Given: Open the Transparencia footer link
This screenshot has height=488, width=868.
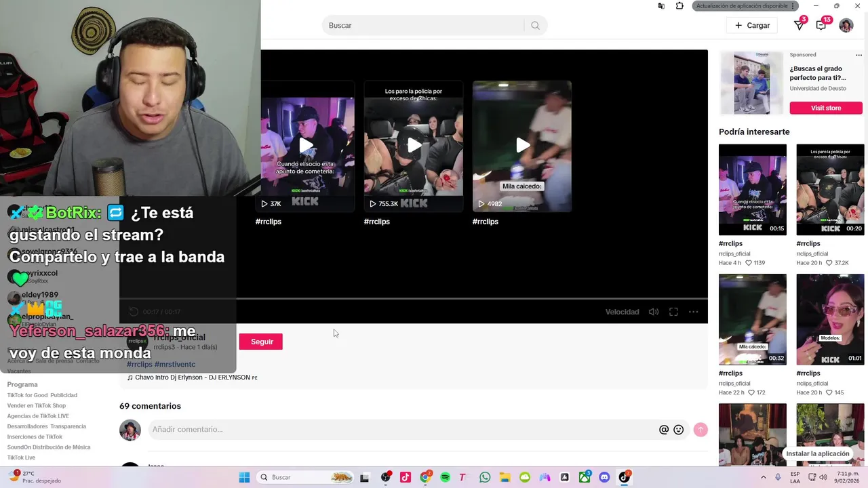Looking at the screenshot, I should click(x=68, y=426).
